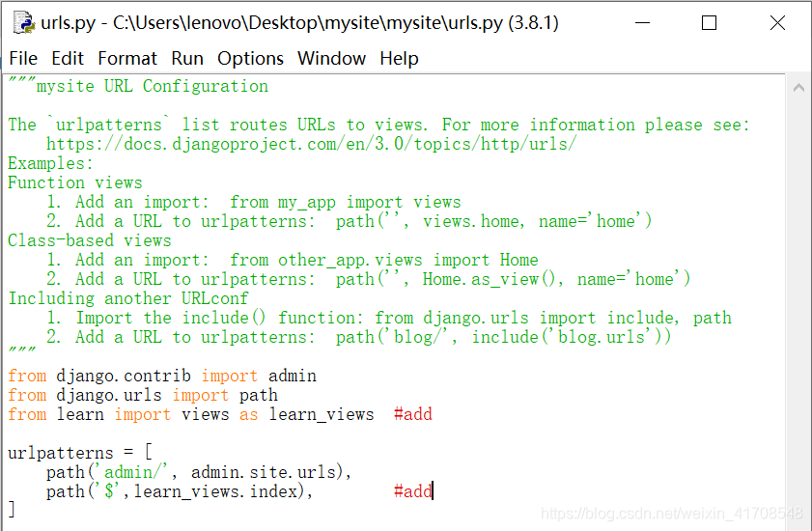
Task: Click 'Home.as_view()' in docstring
Action: [489, 279]
